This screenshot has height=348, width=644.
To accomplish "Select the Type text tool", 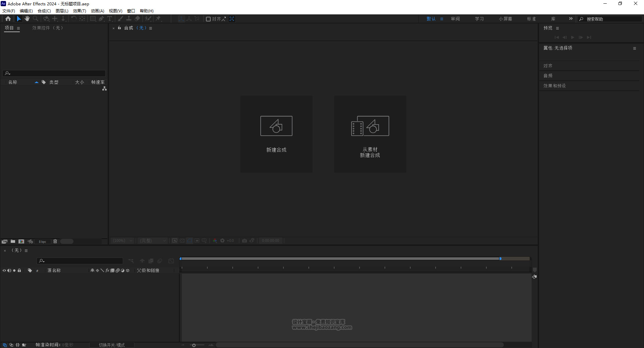I will coord(109,19).
